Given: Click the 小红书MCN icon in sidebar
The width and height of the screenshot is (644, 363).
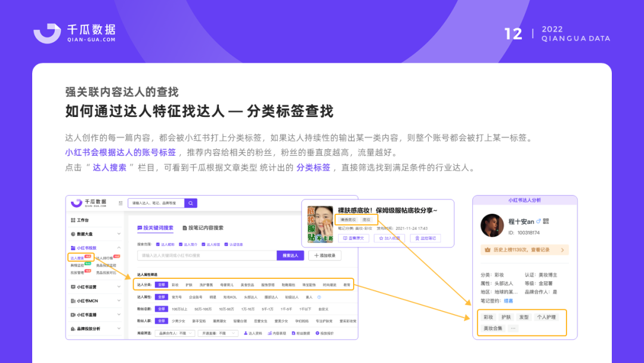Looking at the screenshot, I should pos(73,301).
